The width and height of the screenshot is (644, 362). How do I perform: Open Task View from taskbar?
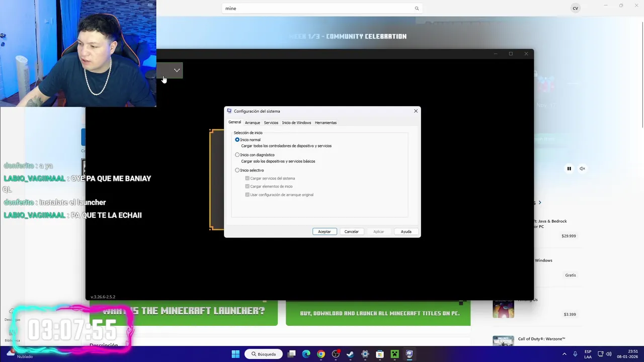291,354
